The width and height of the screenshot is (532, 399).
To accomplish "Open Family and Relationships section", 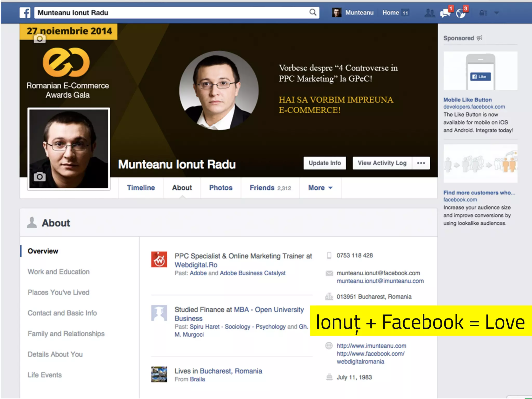I will pos(66,334).
